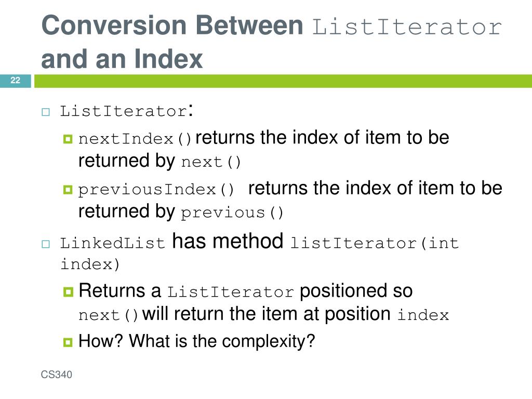Click the hollow bullet beside LinkedList
The image size is (532, 399).
pos(46,244)
